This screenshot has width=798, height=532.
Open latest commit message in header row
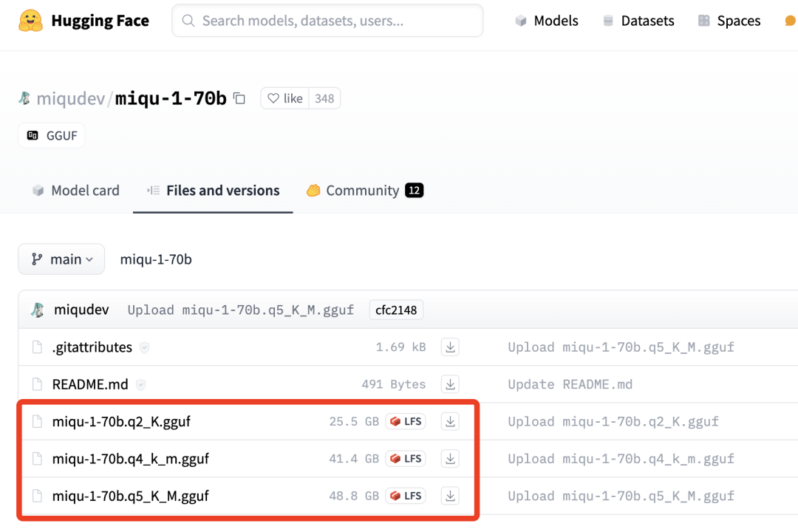click(240, 310)
